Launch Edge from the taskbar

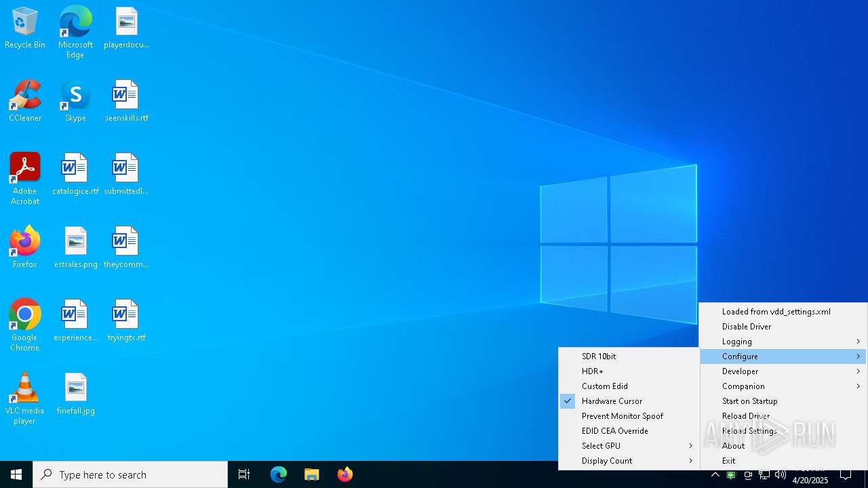tap(279, 474)
